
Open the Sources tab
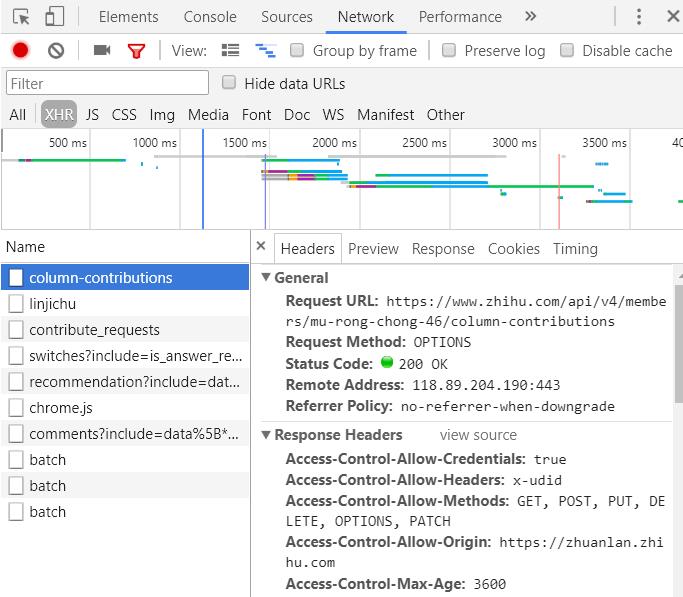(287, 17)
